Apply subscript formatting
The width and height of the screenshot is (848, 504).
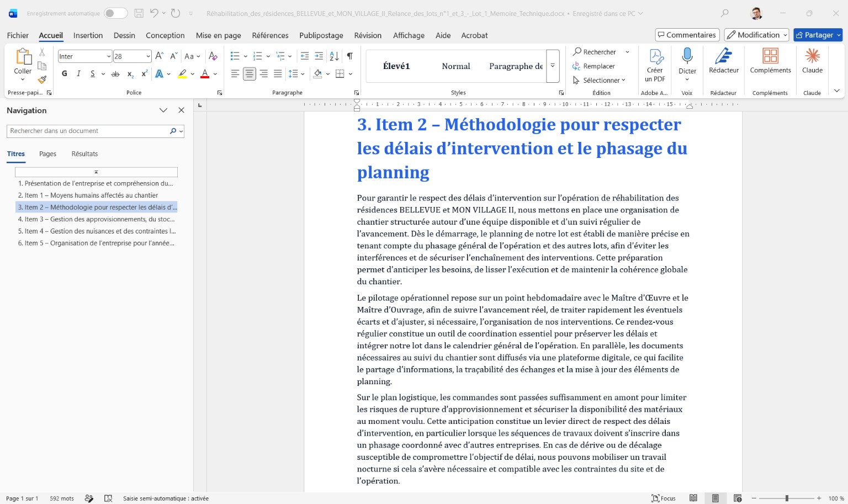point(130,73)
